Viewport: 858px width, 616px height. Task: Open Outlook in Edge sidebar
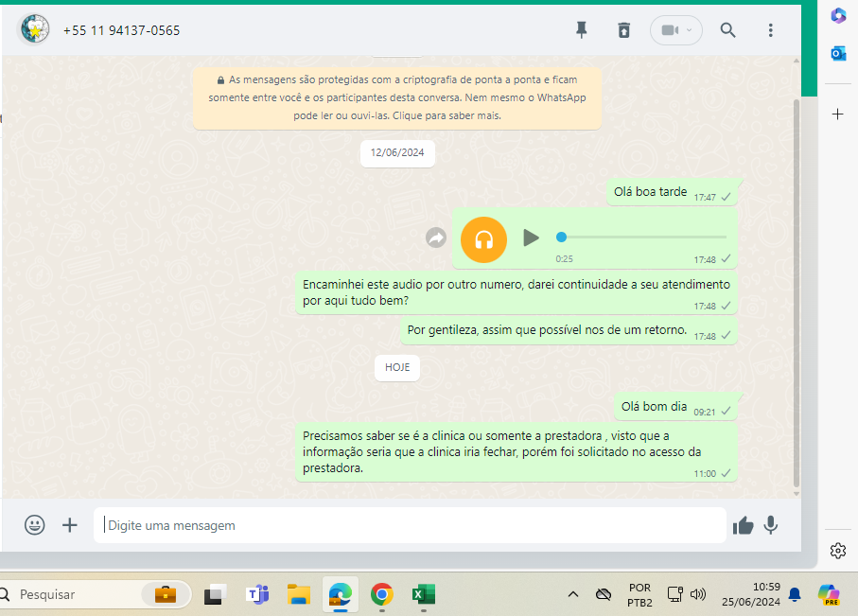coord(837,54)
